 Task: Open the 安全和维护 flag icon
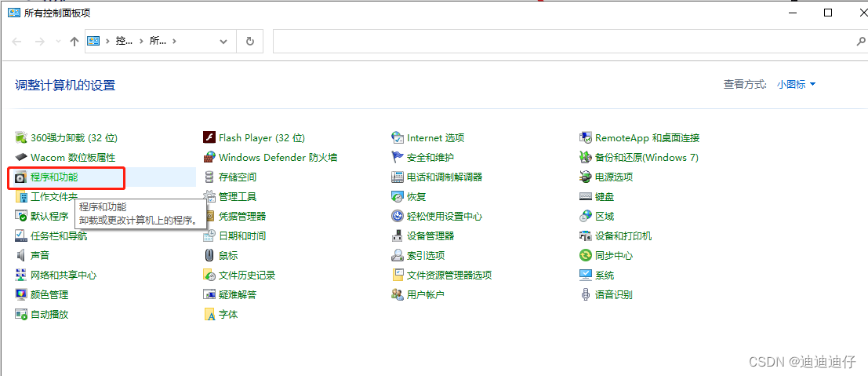398,158
